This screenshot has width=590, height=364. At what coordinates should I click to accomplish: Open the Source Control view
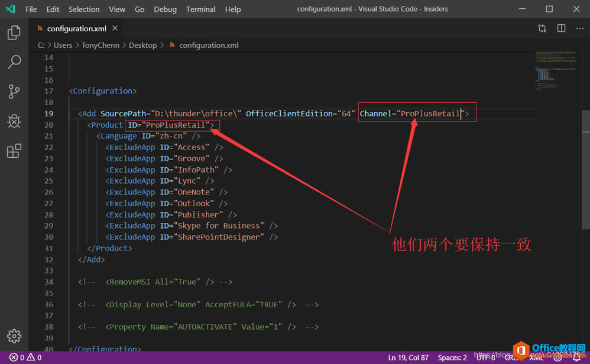pos(14,91)
